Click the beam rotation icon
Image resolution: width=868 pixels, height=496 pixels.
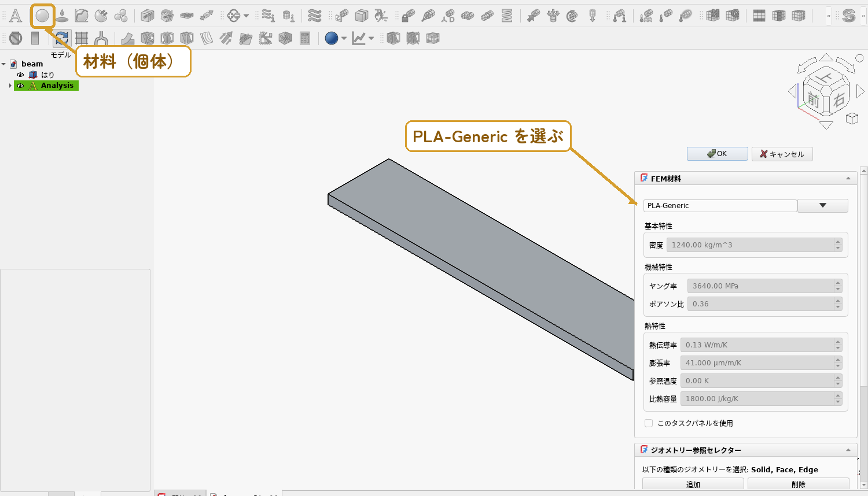click(167, 16)
